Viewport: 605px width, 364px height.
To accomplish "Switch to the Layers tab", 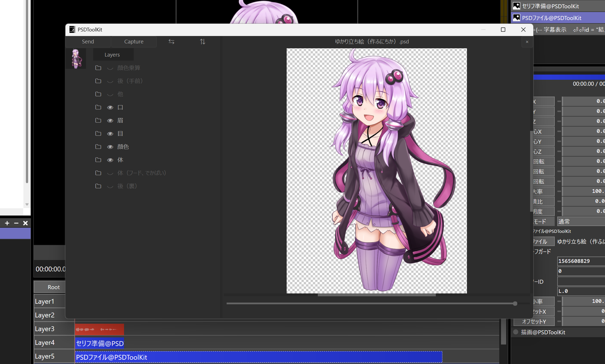I will pyautogui.click(x=112, y=55).
